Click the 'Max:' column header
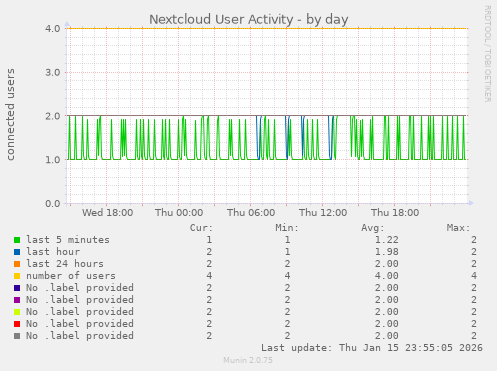Screen dimensions: 497x371 click(458, 228)
